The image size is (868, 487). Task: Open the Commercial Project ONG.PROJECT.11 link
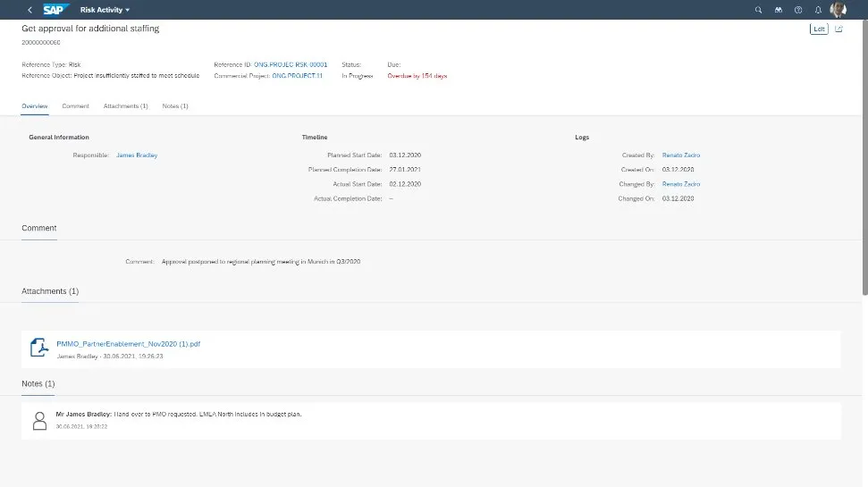click(x=297, y=76)
